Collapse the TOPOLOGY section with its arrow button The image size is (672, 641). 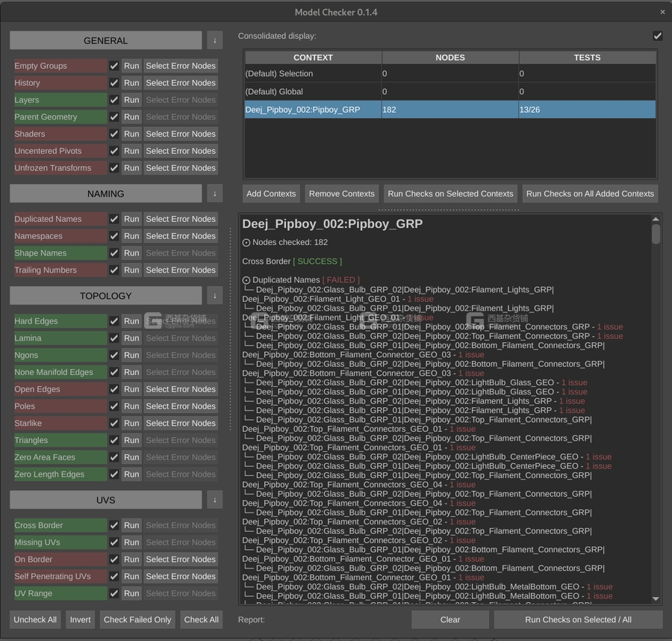click(215, 295)
